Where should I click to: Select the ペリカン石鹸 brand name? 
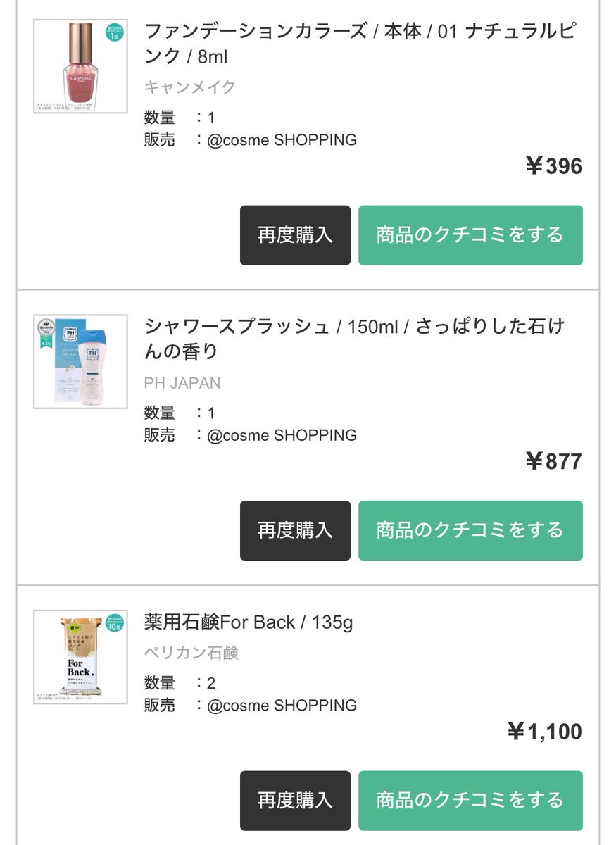191,653
